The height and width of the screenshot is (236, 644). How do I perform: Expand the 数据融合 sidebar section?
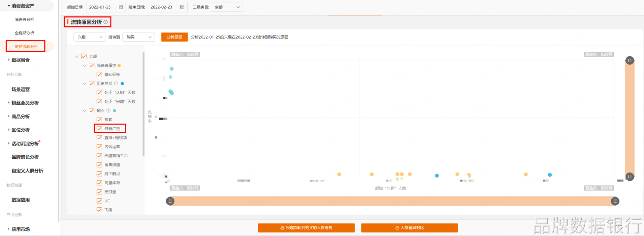(9, 60)
